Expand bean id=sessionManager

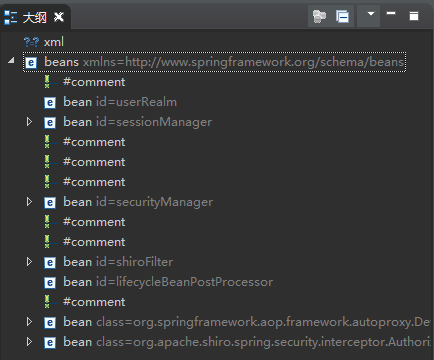click(x=29, y=122)
